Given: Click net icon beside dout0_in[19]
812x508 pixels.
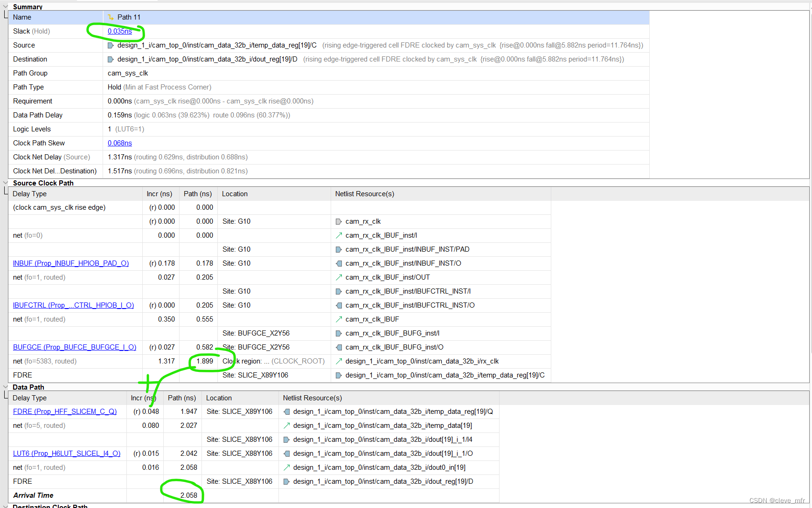Looking at the screenshot, I should click(x=287, y=467).
